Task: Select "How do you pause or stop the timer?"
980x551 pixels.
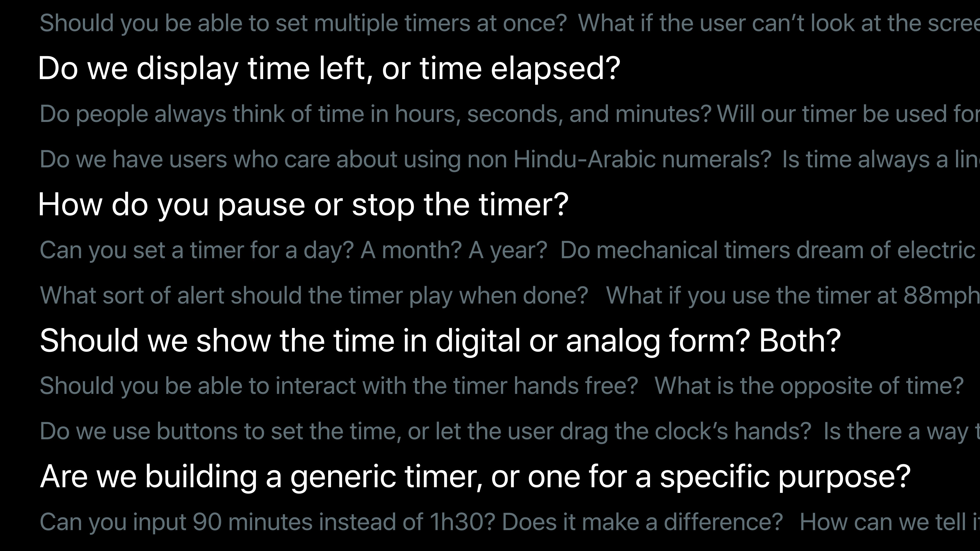Action: [x=303, y=205]
